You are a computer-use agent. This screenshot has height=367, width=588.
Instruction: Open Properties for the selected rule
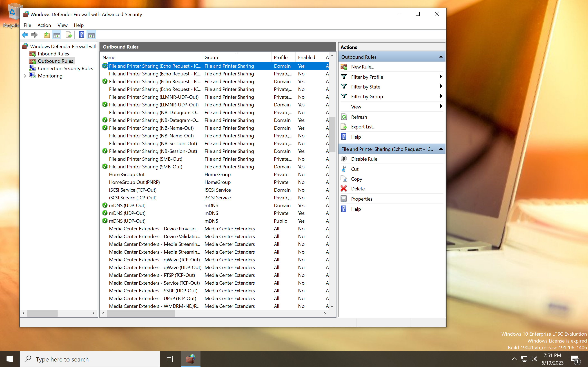coord(362,199)
